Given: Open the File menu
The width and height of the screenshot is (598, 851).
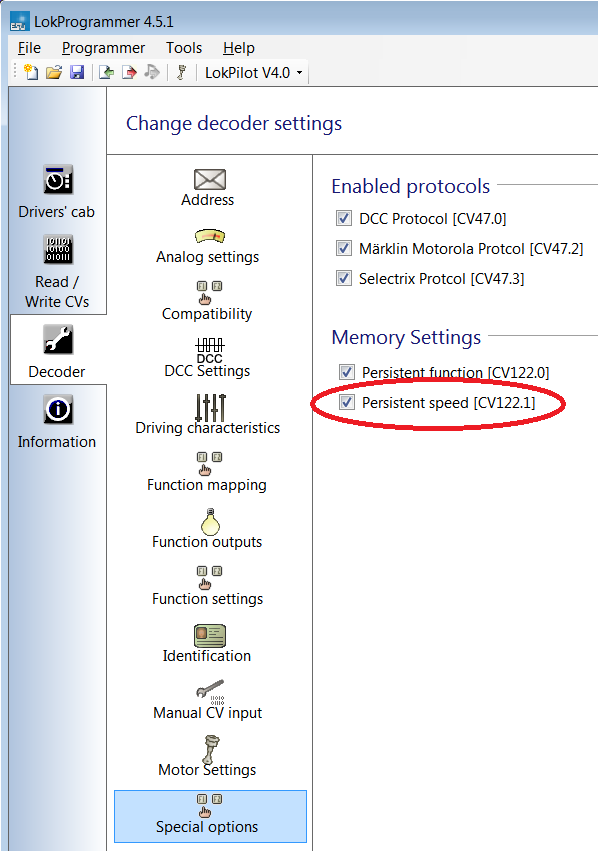Looking at the screenshot, I should click(x=29, y=48).
